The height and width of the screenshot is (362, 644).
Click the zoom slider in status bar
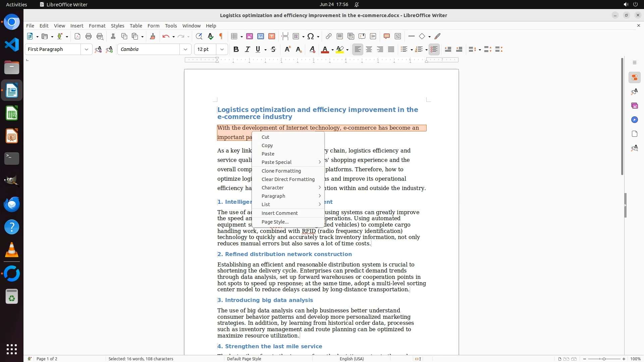(604, 359)
